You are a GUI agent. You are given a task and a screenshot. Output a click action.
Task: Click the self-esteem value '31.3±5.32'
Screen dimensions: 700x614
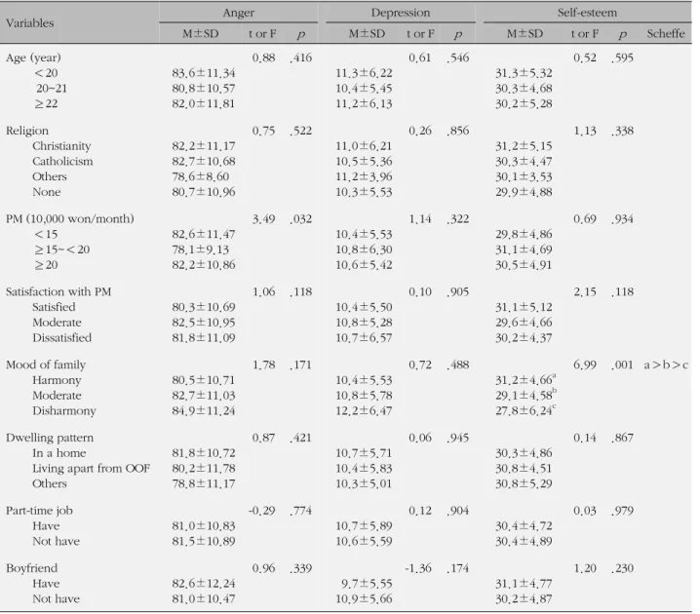pos(524,73)
